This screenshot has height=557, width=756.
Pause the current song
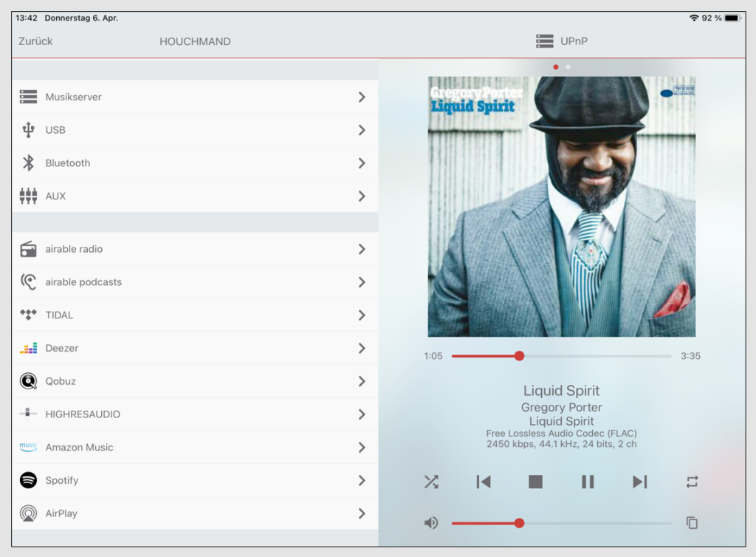(588, 482)
